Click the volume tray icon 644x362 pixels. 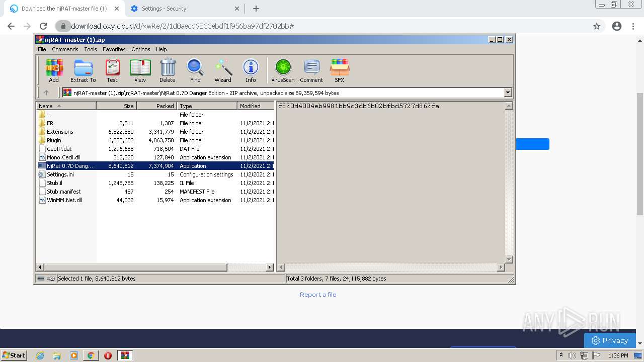[x=572, y=355]
